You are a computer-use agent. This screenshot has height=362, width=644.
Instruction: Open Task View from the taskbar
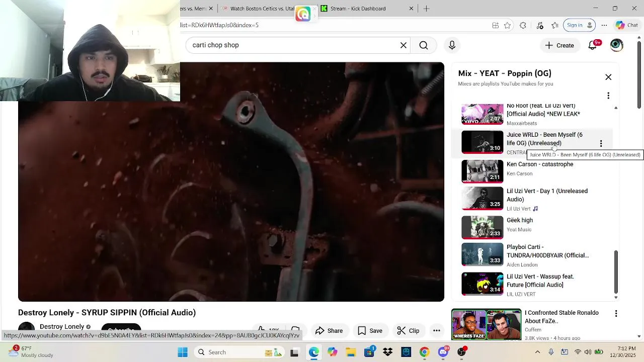(294, 352)
